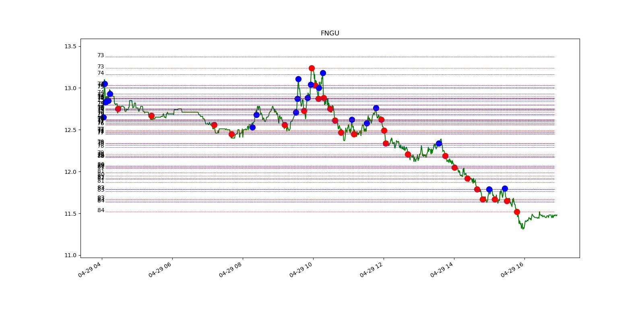Click the red marker near 05:30
The image size is (644, 322).
tap(151, 116)
